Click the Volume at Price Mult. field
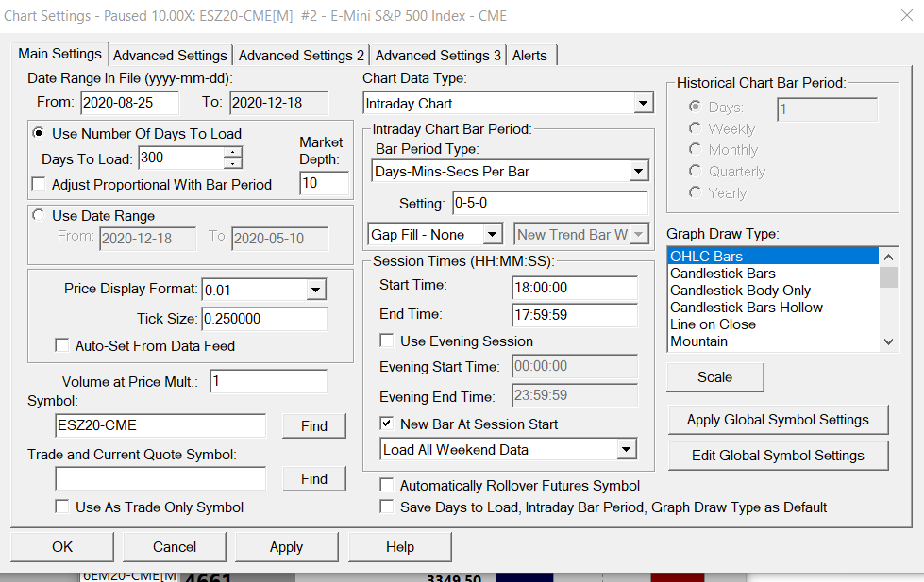Screen dimensions: 924x582 pyautogui.click(x=269, y=381)
